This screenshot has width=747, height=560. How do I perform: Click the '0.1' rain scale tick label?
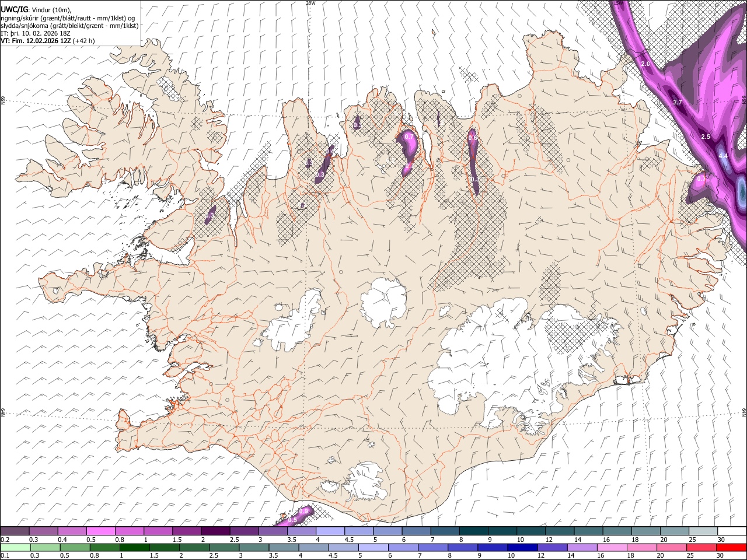point(5,555)
